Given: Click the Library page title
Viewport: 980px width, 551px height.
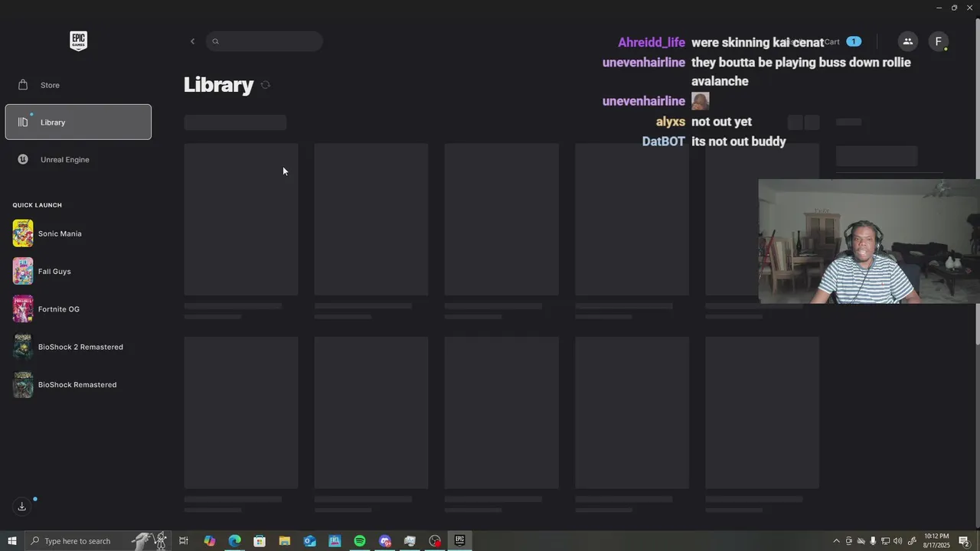Looking at the screenshot, I should pyautogui.click(x=218, y=85).
